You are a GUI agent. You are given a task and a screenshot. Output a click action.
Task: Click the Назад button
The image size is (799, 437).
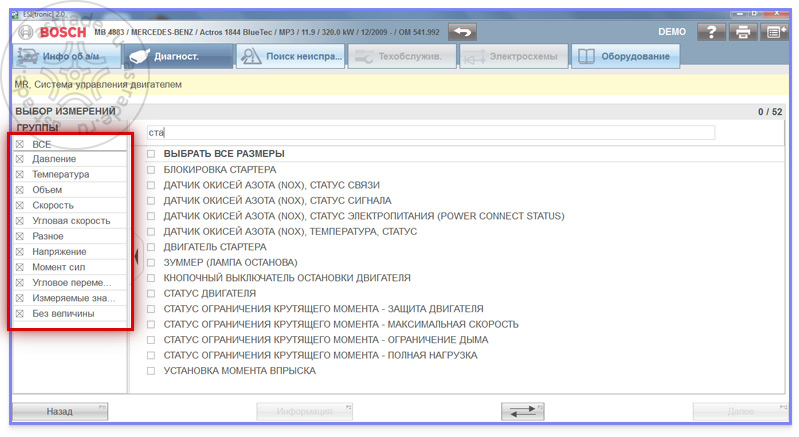[x=60, y=411]
